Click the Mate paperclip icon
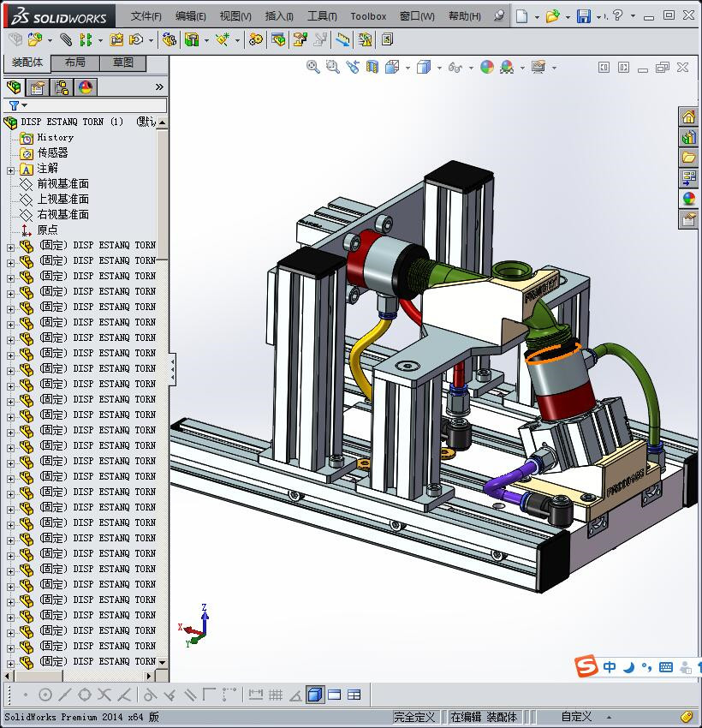Image resolution: width=702 pixels, height=728 pixels. [x=66, y=40]
